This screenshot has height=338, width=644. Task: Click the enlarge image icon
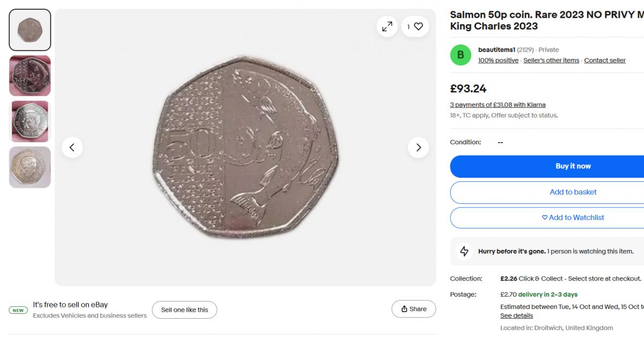tap(387, 26)
